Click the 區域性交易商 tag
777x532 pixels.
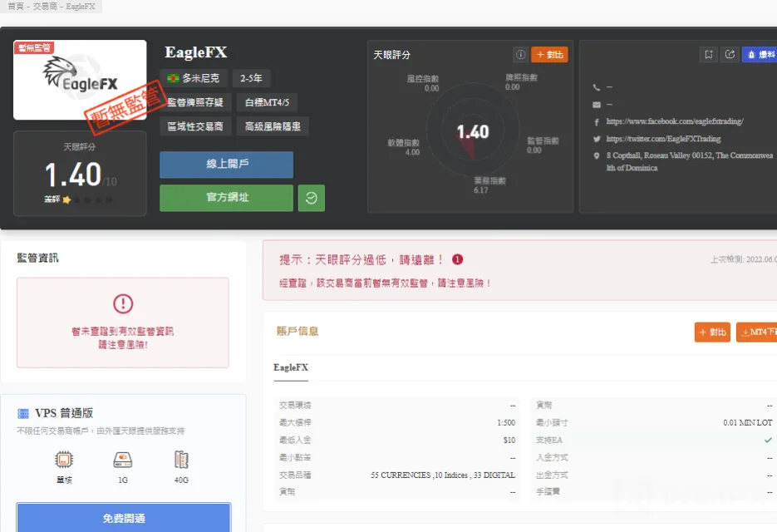point(195,126)
